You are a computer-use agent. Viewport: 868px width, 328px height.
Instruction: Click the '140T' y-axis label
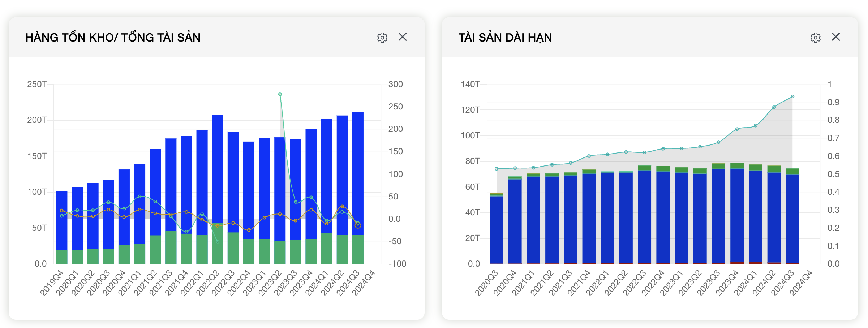(470, 84)
